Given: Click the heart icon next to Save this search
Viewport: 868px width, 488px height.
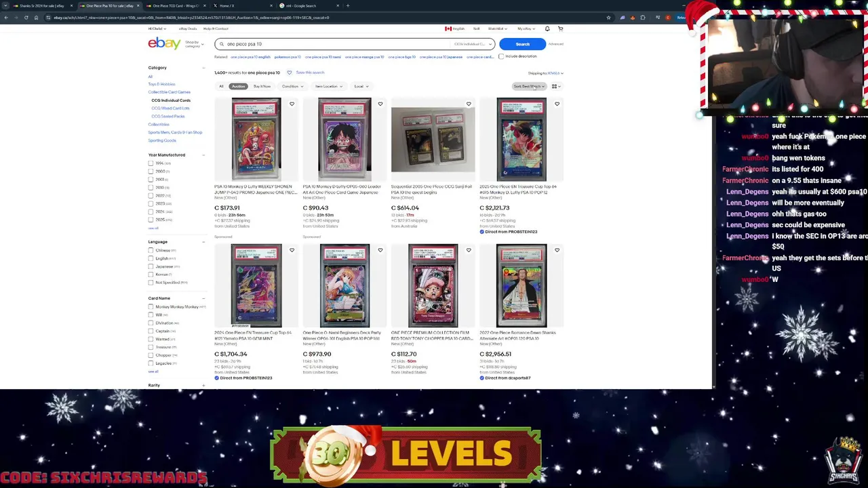Looking at the screenshot, I should tap(289, 73).
